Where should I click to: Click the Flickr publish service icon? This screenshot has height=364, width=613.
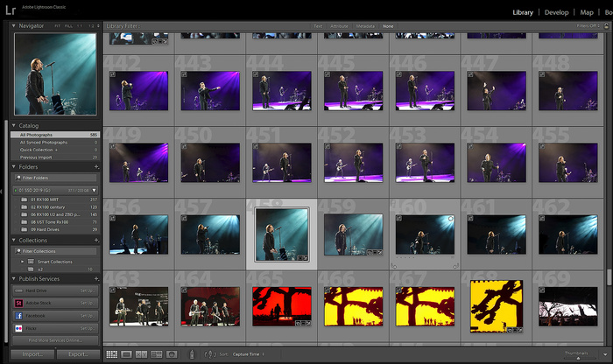(x=18, y=327)
